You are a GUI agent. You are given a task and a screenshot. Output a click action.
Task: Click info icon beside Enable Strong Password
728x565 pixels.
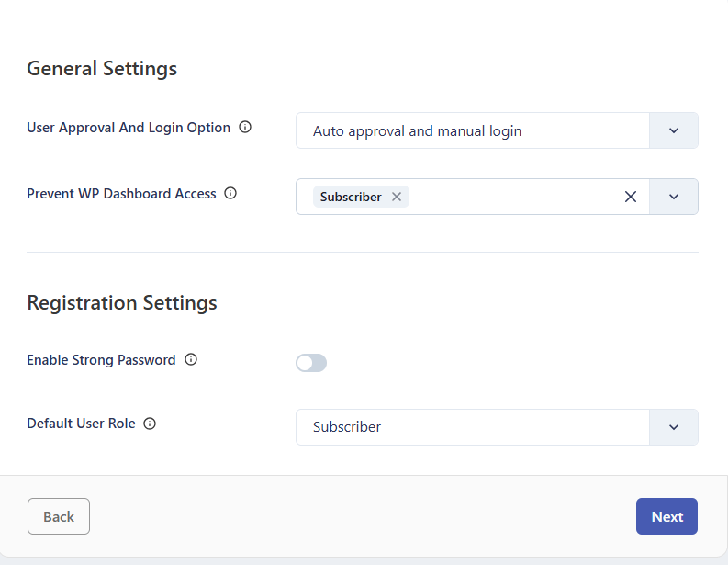click(191, 360)
